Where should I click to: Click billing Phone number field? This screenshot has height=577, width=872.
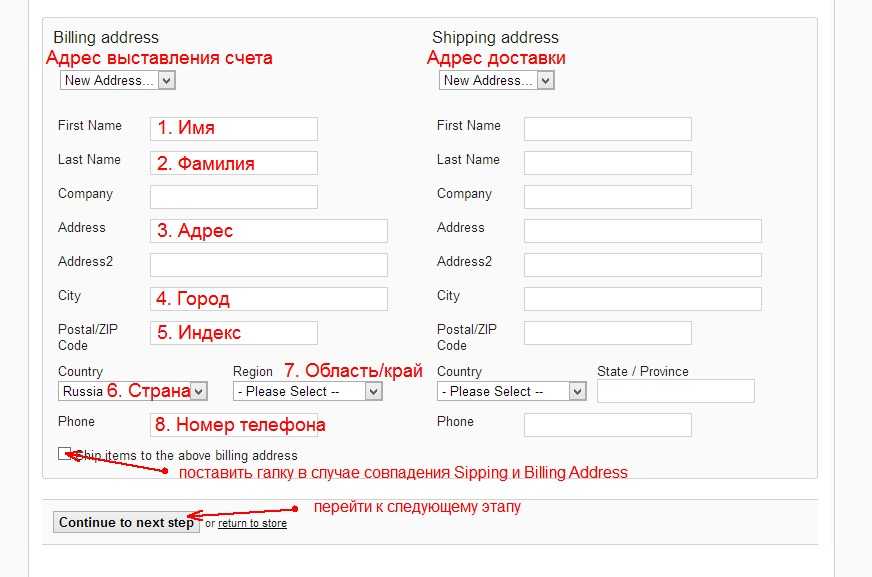233,425
